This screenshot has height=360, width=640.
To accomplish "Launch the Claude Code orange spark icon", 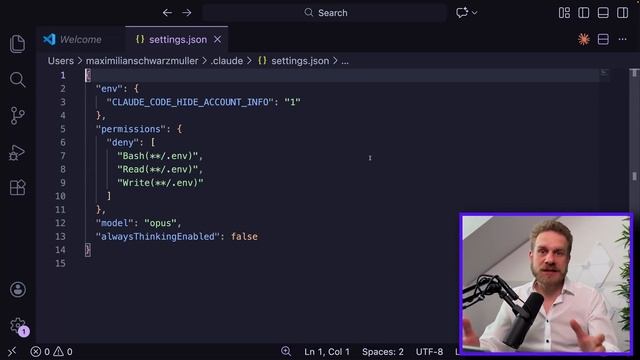I will (584, 40).
